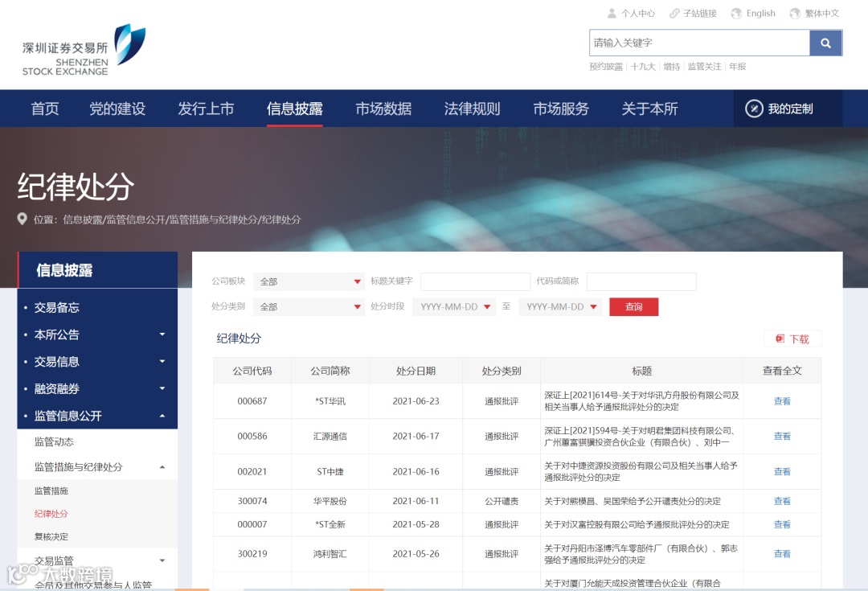View full text for 汇源通信 row
The height and width of the screenshot is (591, 868).
click(782, 437)
